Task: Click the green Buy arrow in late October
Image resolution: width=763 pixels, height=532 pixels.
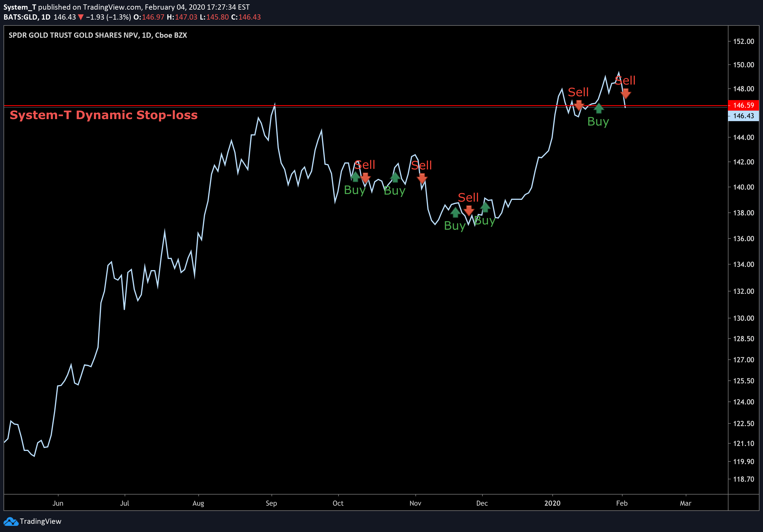Action: pos(395,177)
